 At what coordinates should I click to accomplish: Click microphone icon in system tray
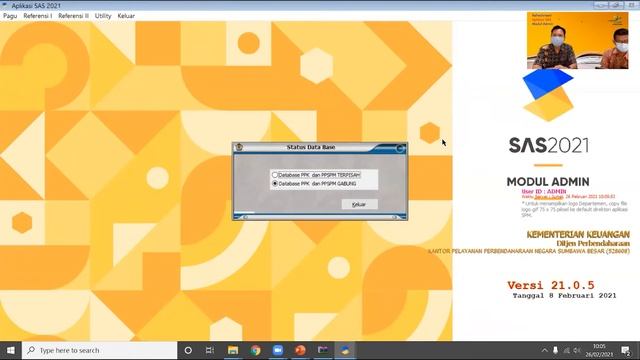tap(556, 350)
